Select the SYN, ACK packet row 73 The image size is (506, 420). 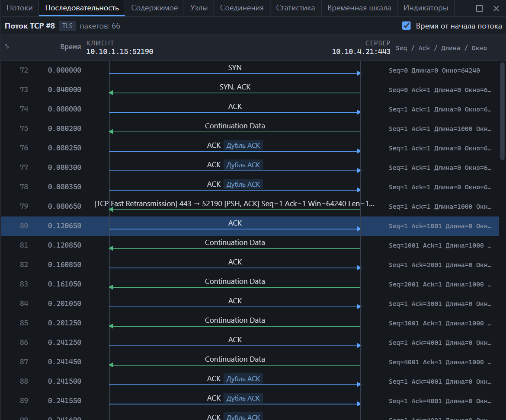pos(250,89)
